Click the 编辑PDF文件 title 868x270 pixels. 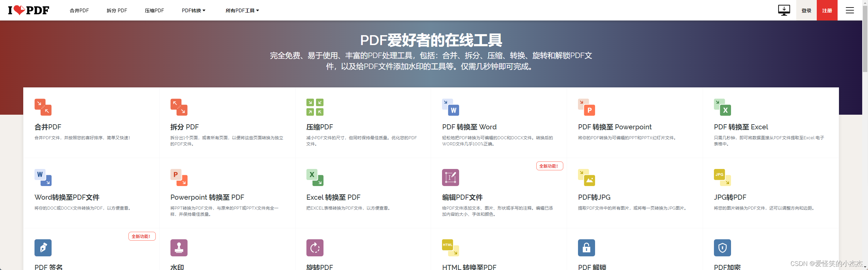pos(462,197)
